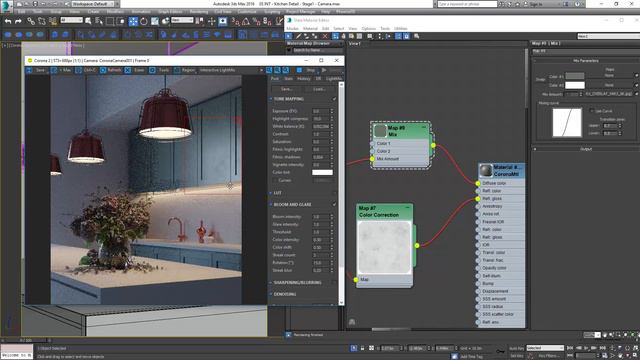The width and height of the screenshot is (640, 360).
Task: Switch to the History tab in Corona frame buffer
Action: tap(304, 79)
